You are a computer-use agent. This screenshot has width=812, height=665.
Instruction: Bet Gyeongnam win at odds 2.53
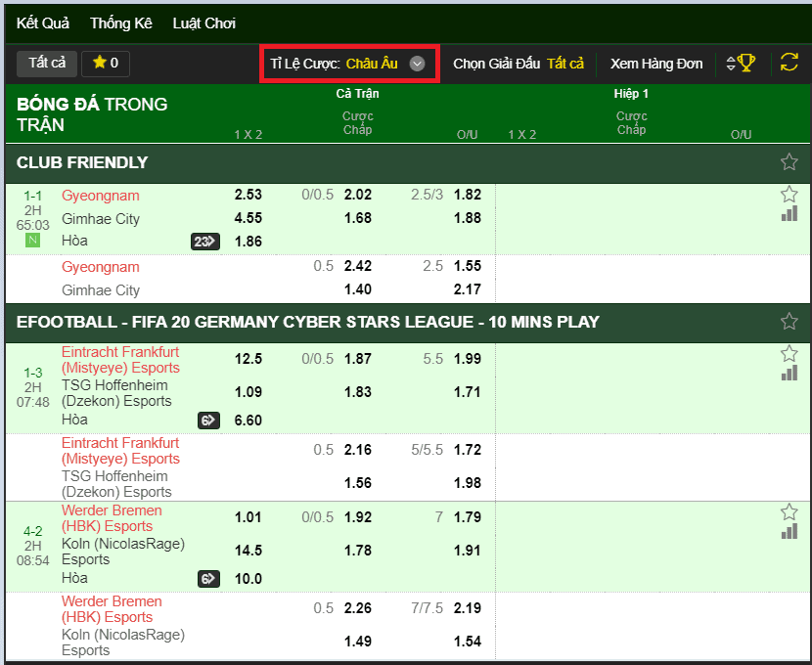click(x=248, y=195)
